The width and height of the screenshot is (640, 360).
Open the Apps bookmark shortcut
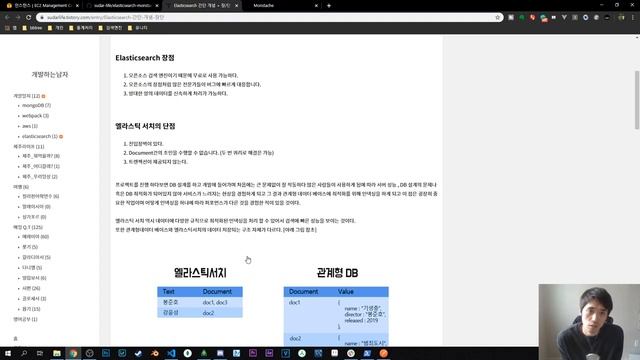(x=11, y=28)
